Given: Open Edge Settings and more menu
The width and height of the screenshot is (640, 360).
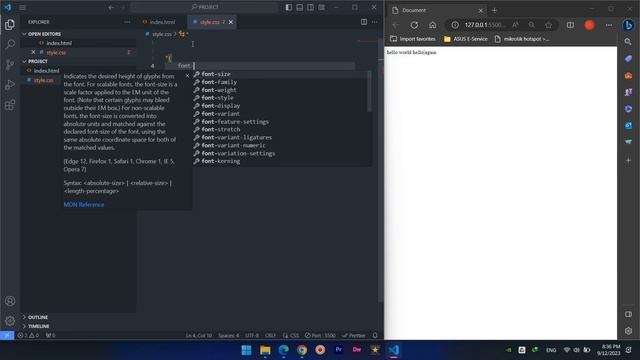Looking at the screenshot, I should (609, 25).
